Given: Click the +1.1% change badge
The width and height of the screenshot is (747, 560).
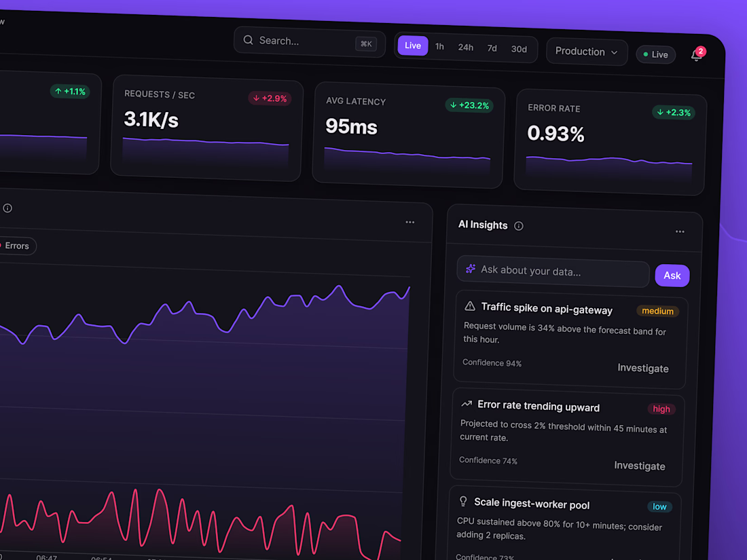Looking at the screenshot, I should 70,92.
